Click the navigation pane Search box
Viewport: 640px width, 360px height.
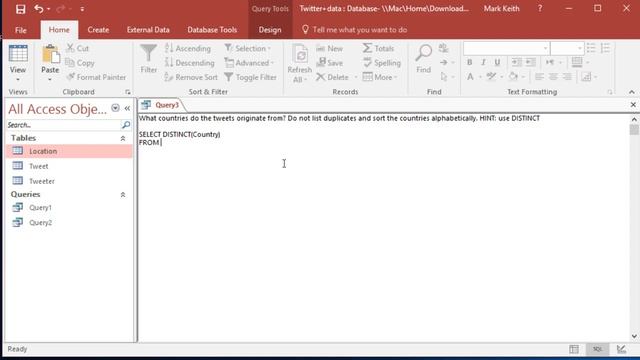tap(63, 125)
